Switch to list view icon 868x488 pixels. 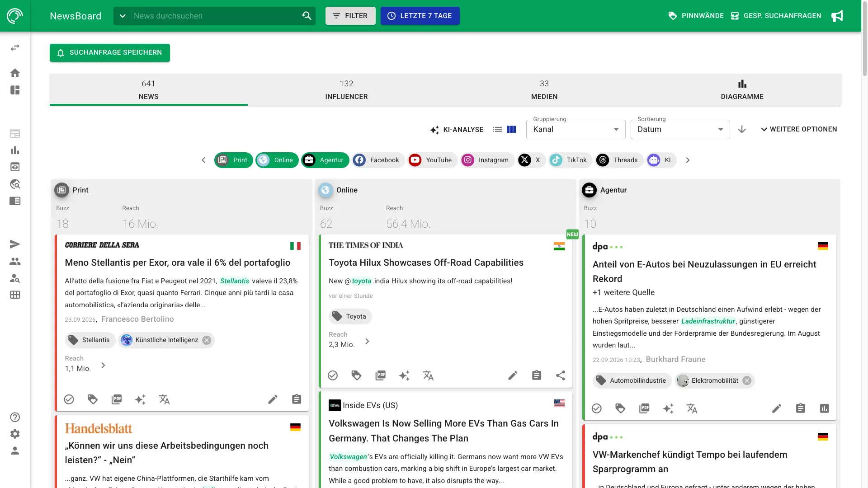(x=497, y=129)
